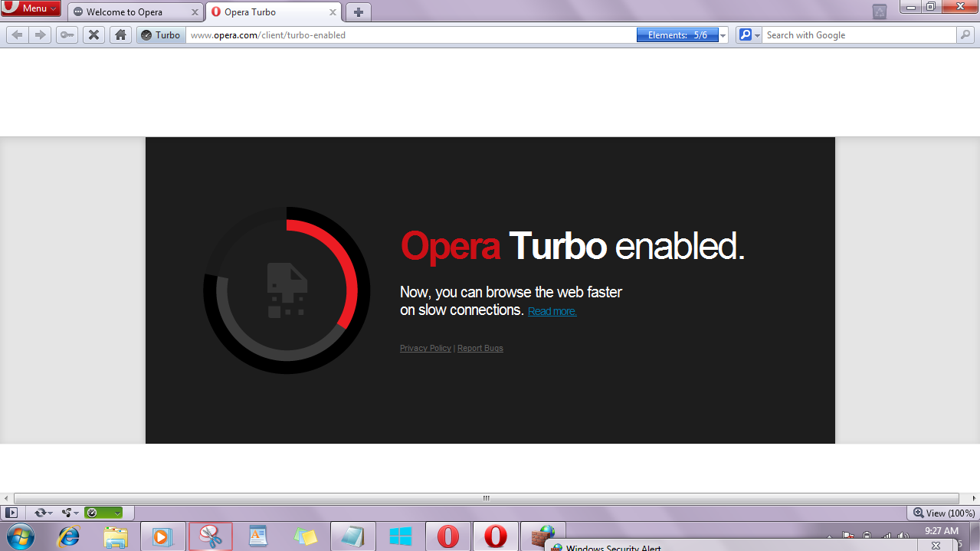Open Windows Explorer folder in the taskbar
This screenshot has height=551, width=980.
116,537
